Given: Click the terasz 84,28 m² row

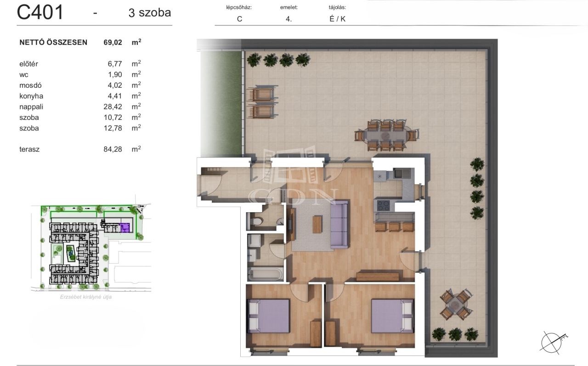Looking at the screenshot, I should tap(80, 149).
